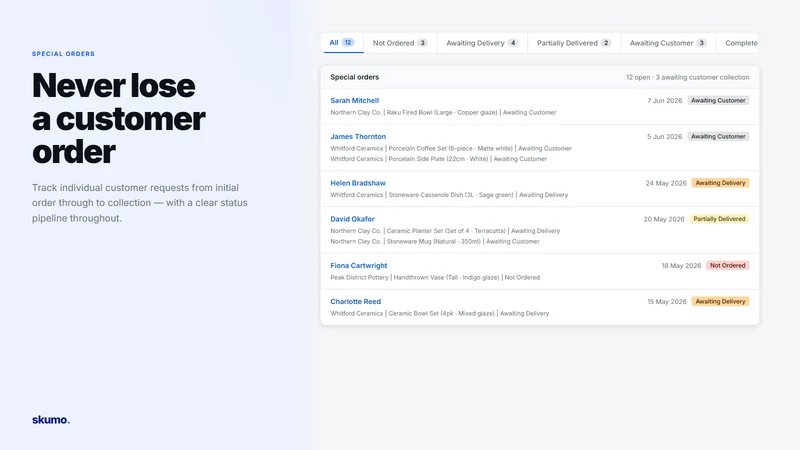The width and height of the screenshot is (800, 450).
Task: Open James Thornton's order
Action: pyautogui.click(x=358, y=136)
